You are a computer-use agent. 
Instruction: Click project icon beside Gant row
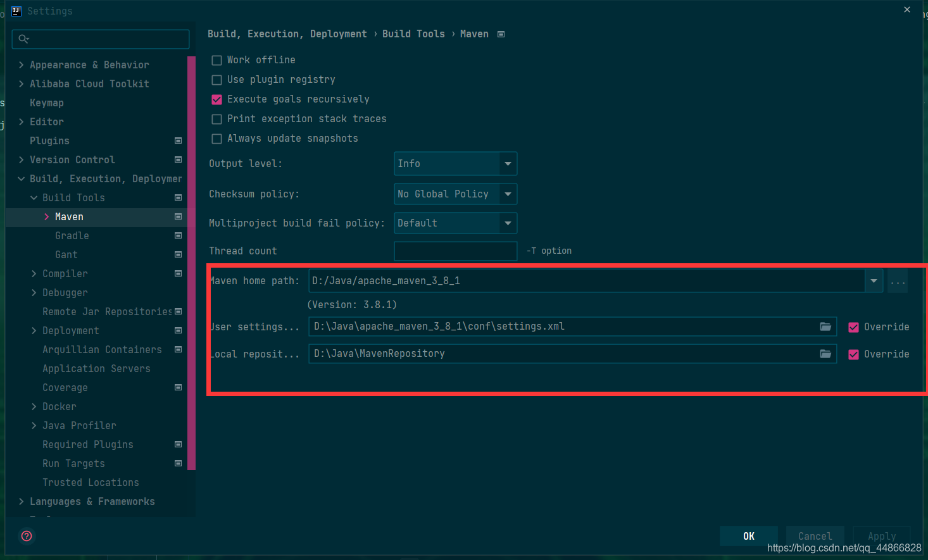[178, 254]
